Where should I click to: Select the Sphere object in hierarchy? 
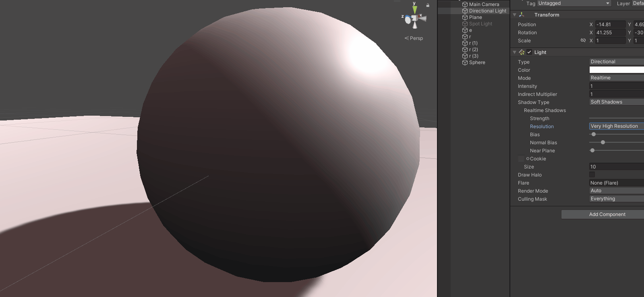click(477, 62)
